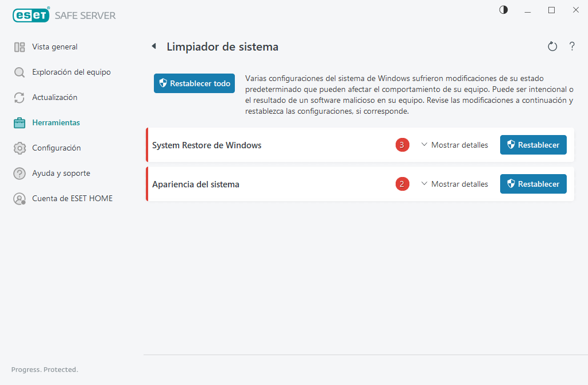Viewport: 588px width, 385px height.
Task: Click the red badge showing 3
Action: (402, 145)
